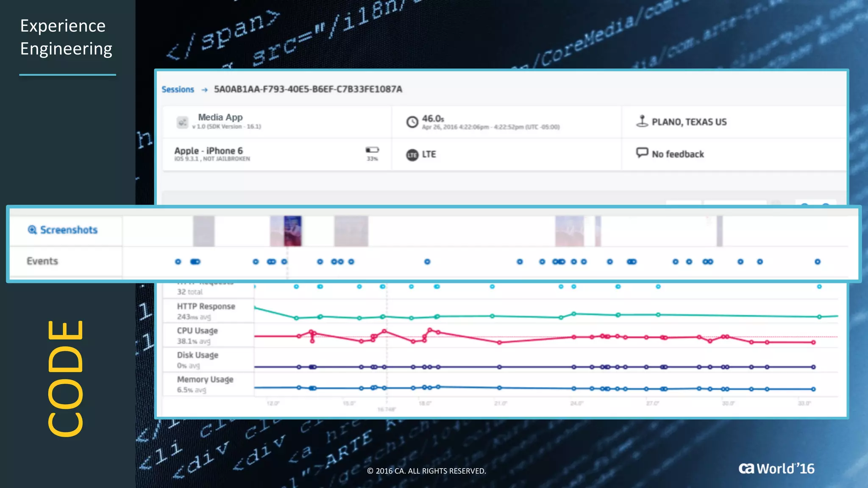
Task: Open the dark blue highlighted screenshot thumbnail
Action: 292,230
